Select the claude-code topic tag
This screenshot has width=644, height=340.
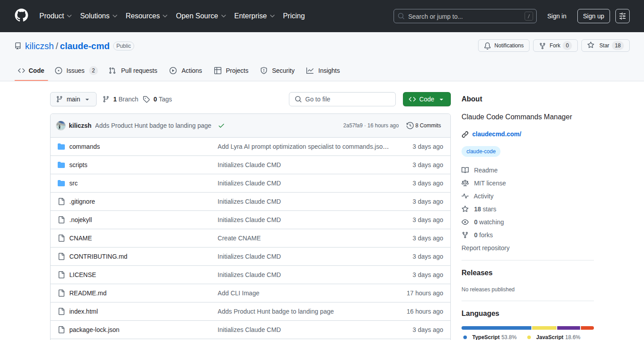(481, 151)
